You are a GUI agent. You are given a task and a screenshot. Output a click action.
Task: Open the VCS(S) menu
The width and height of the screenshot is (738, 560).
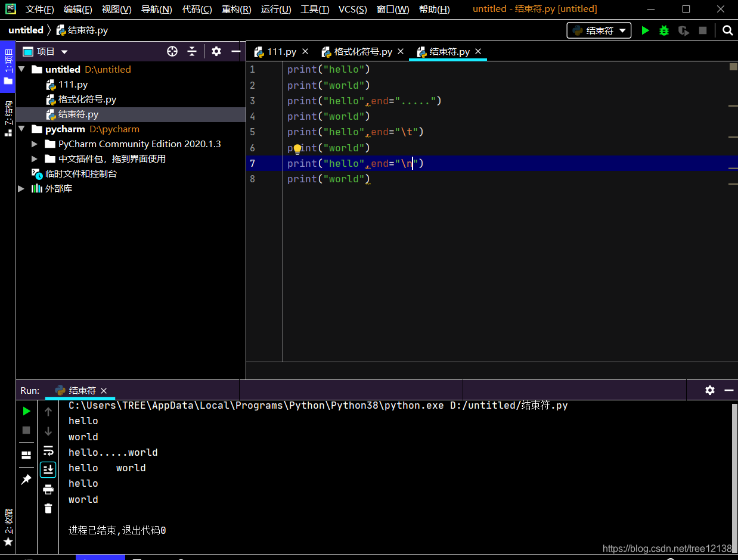coord(354,9)
